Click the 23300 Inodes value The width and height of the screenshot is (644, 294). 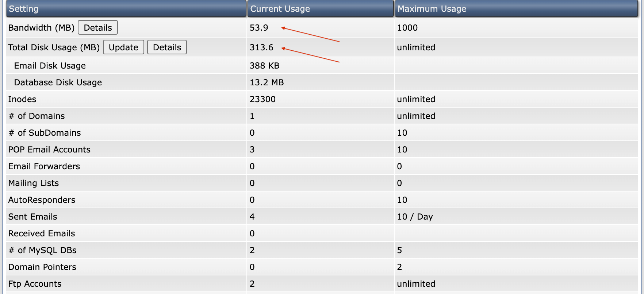click(262, 99)
